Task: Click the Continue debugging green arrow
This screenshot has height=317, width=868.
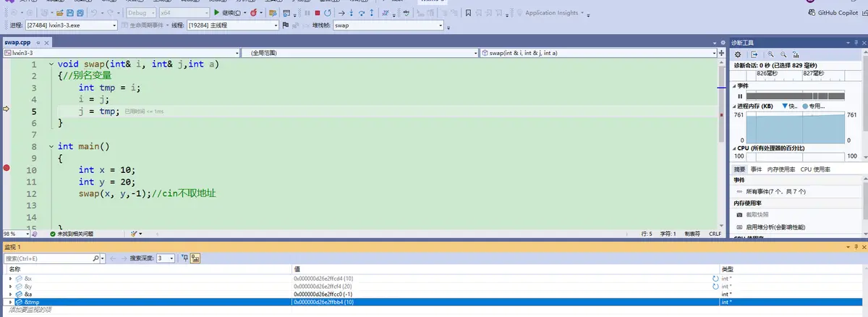Action: (x=216, y=13)
